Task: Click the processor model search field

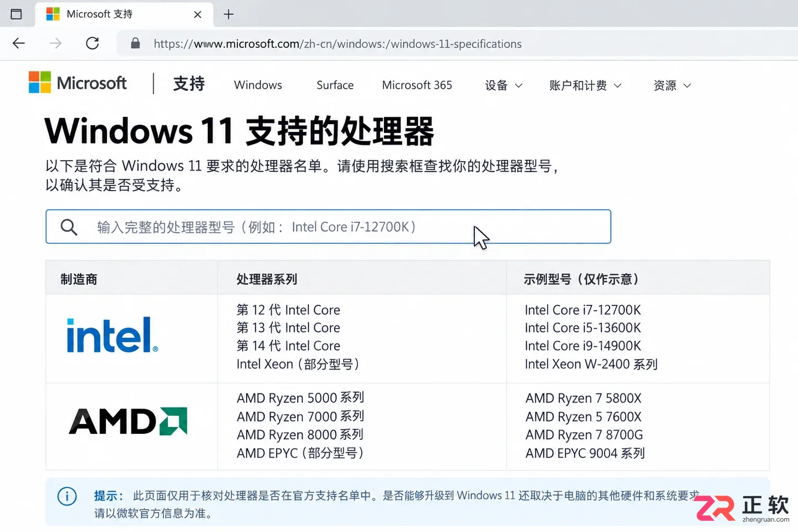Action: tap(328, 227)
